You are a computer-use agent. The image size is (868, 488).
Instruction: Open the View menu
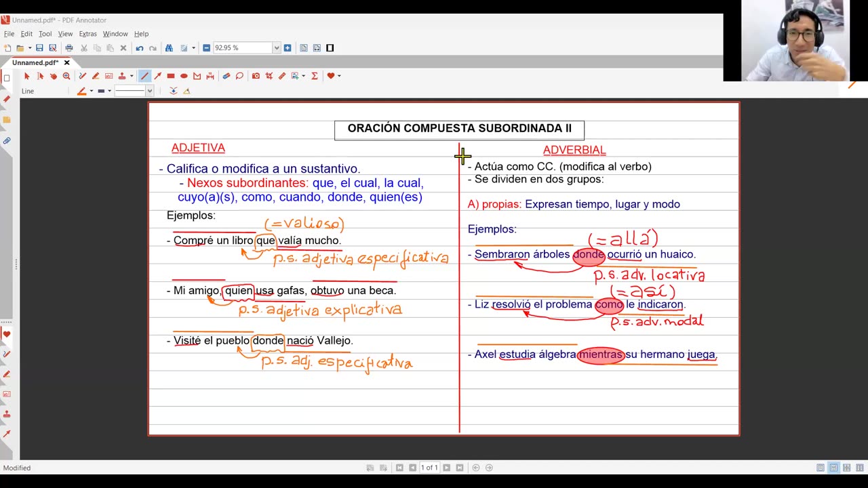[65, 34]
